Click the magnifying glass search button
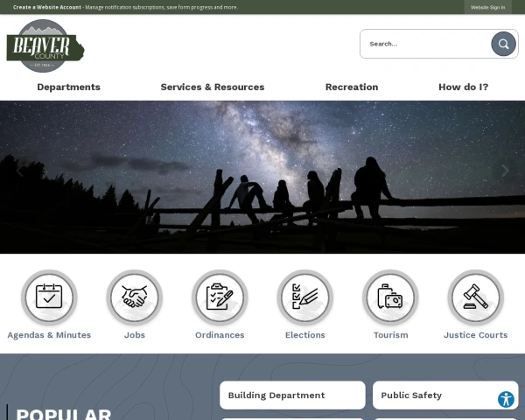The height and width of the screenshot is (420, 525). 503,44
